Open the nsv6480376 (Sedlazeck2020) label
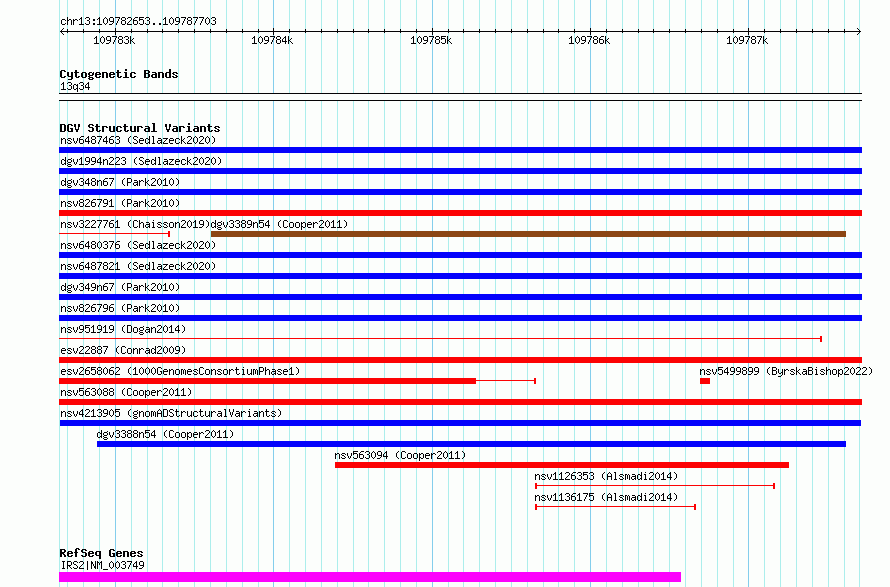This screenshot has width=890, height=587. (138, 245)
